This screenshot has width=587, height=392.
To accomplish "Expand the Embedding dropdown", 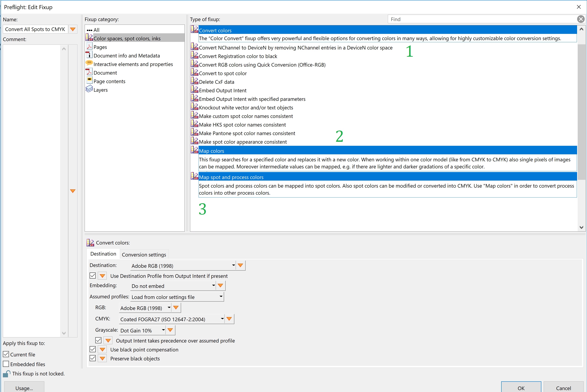I will pos(213,285).
